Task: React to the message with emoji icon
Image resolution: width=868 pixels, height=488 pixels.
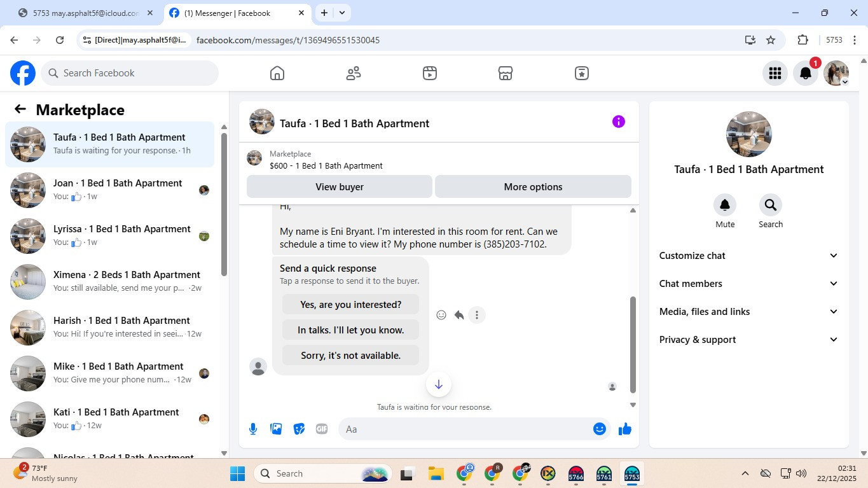Action: 441,315
